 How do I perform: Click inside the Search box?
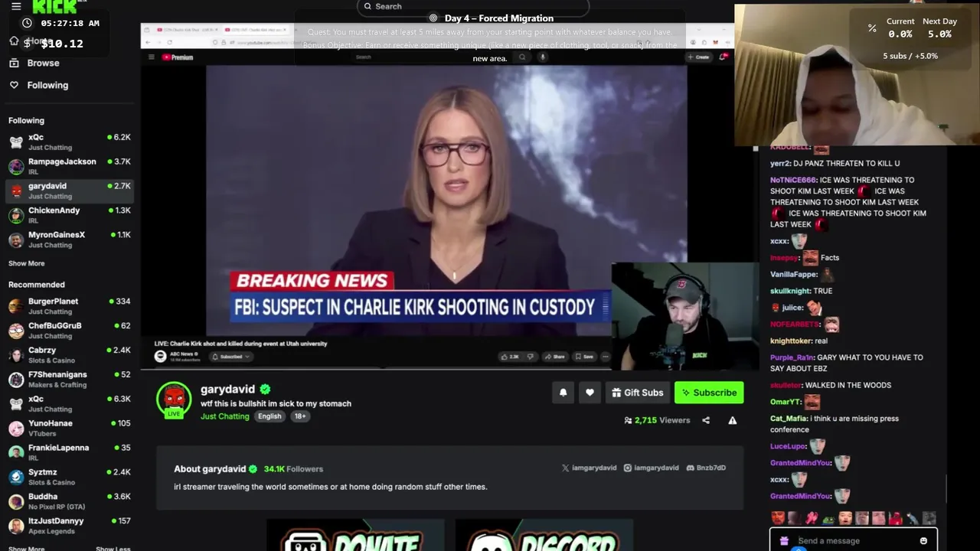pyautogui.click(x=472, y=6)
